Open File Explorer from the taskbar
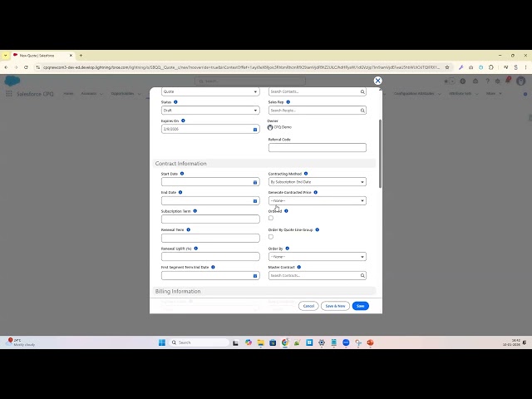 [260, 342]
